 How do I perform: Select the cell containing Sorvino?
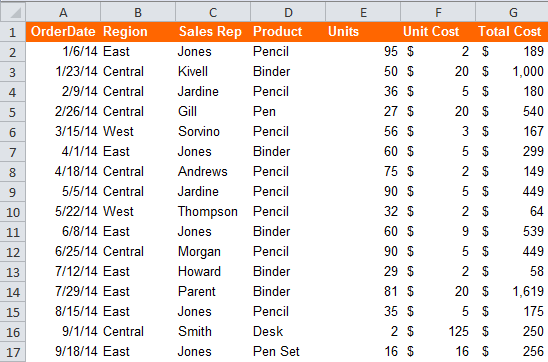point(213,132)
